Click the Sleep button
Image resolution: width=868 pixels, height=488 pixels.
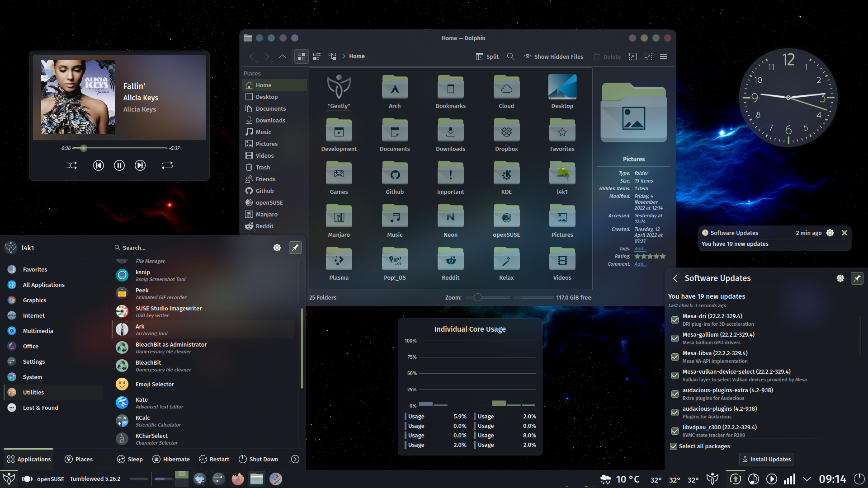click(130, 459)
